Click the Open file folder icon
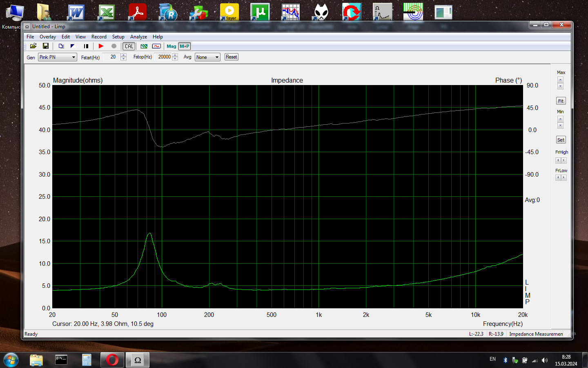 pos(33,46)
